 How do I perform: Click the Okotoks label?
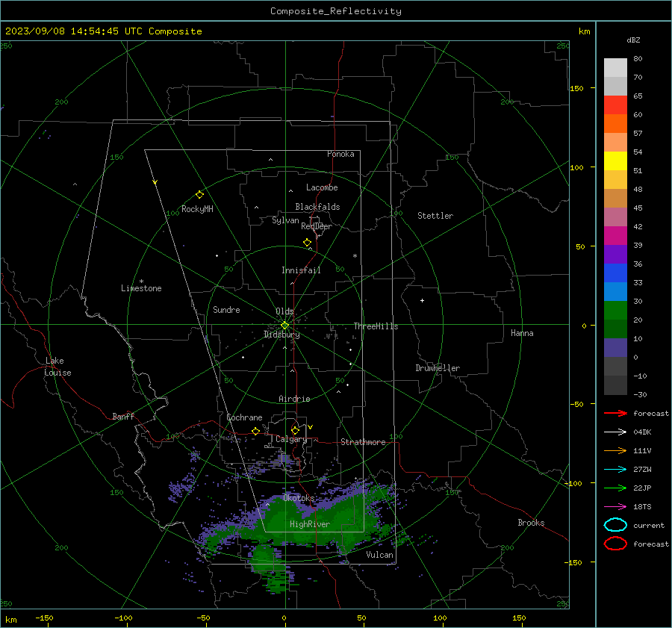point(299,498)
